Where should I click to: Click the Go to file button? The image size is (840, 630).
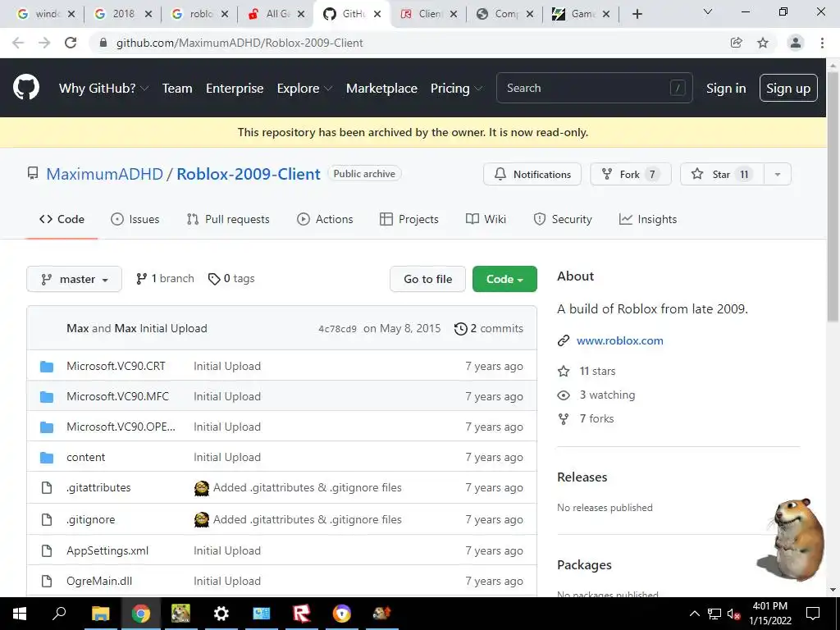(x=427, y=279)
